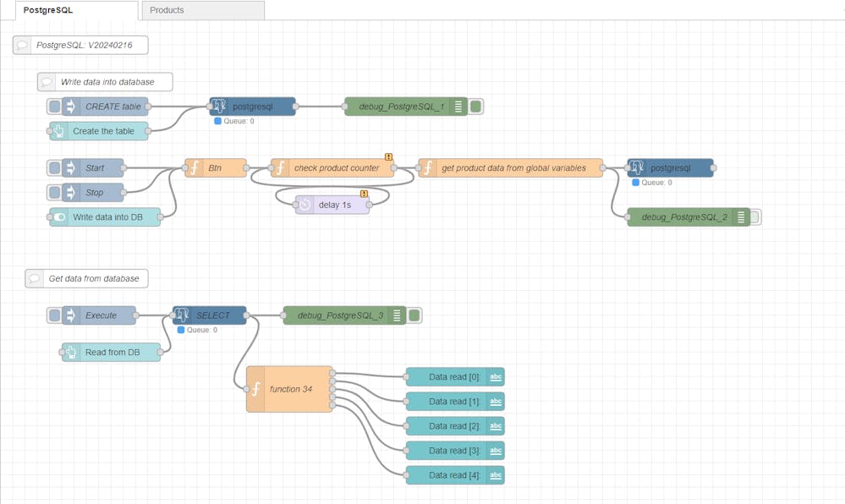Click the debug list icon on debug_PostgreSQL_1

[458, 107]
